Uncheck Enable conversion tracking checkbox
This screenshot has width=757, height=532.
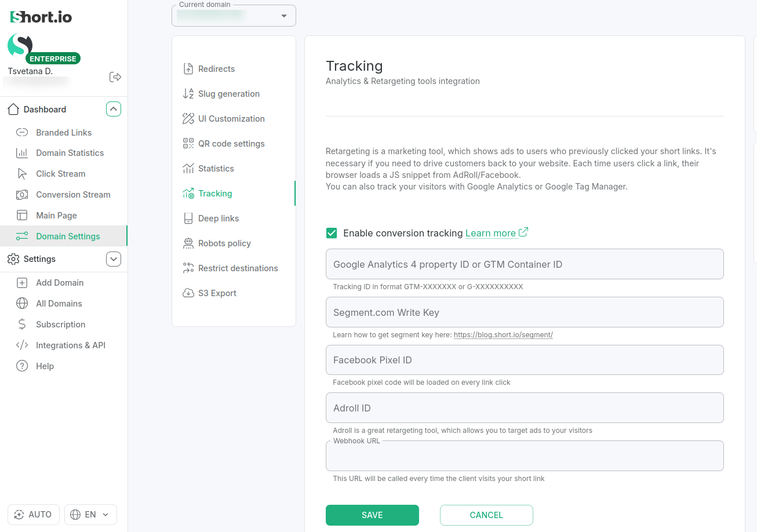tap(332, 233)
